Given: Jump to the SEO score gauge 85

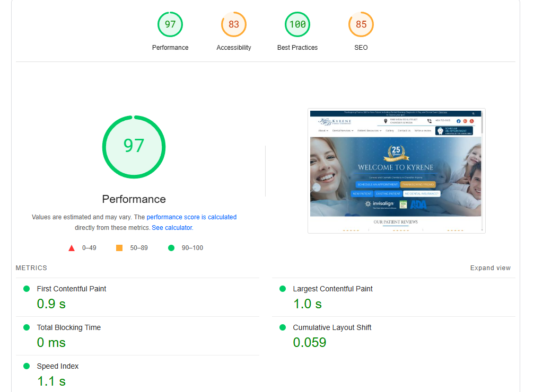Looking at the screenshot, I should [x=361, y=24].
